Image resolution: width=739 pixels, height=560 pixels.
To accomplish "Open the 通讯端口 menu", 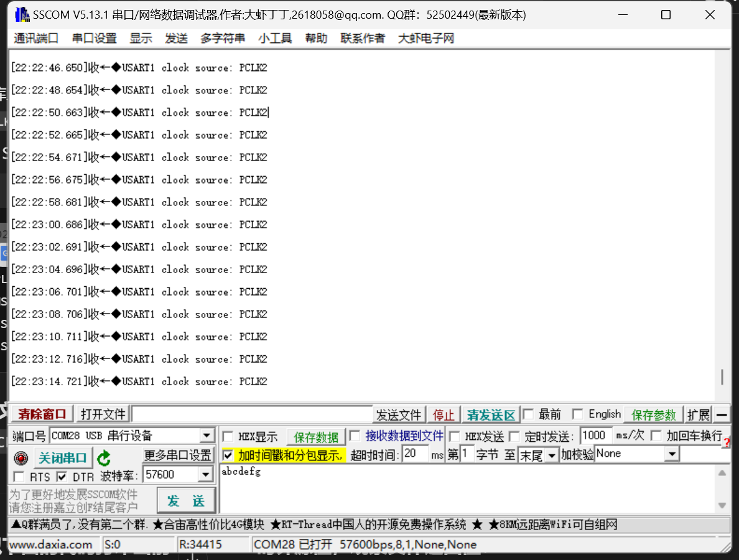I will pyautogui.click(x=36, y=38).
